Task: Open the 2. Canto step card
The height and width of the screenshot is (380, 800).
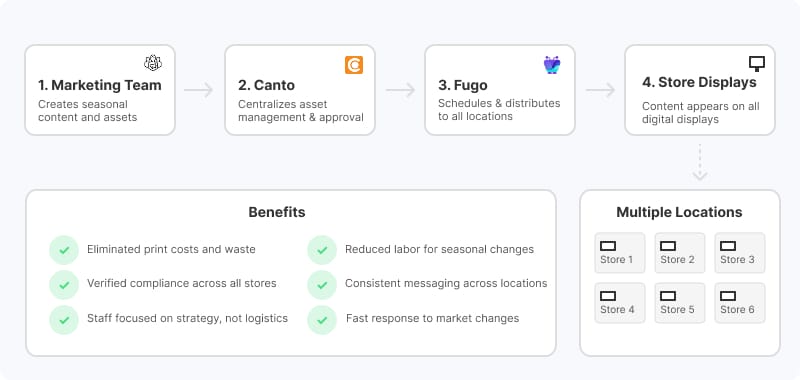Action: point(300,90)
